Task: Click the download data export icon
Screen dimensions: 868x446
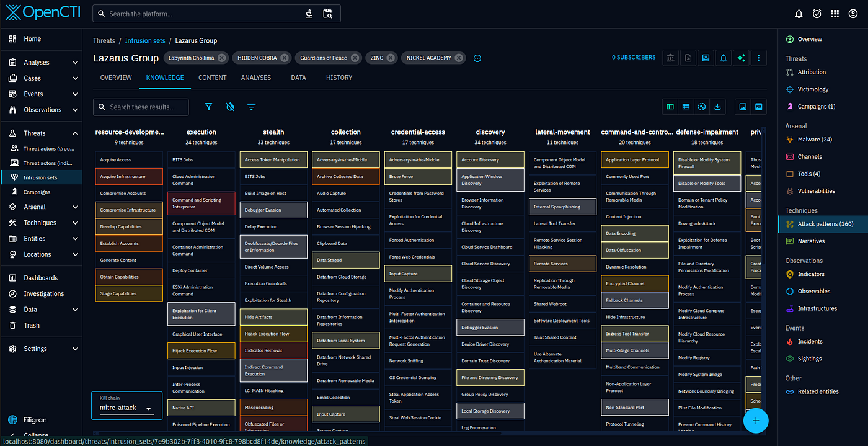Action: (x=718, y=107)
